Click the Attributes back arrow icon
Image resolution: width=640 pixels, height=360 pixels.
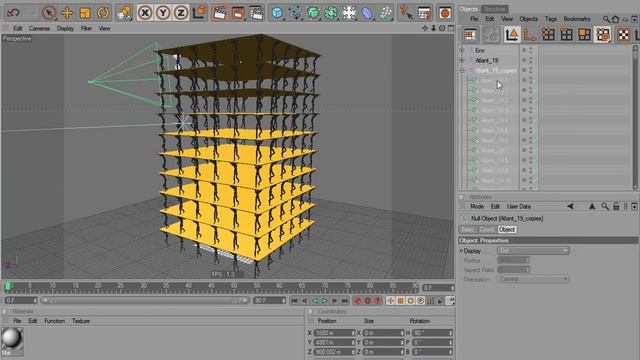570,207
